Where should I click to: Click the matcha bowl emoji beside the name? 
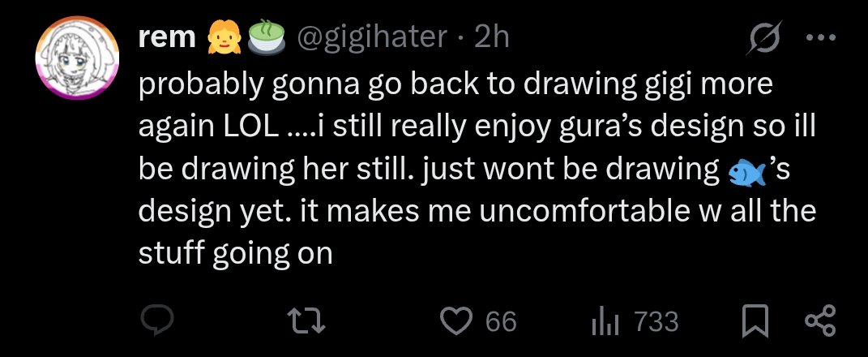tap(266, 37)
